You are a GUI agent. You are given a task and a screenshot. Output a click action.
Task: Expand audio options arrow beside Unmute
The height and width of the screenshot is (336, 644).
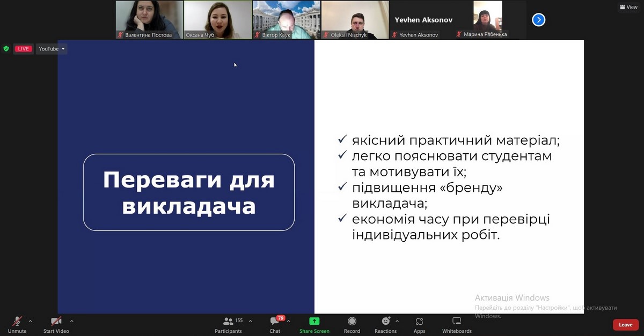tap(30, 321)
